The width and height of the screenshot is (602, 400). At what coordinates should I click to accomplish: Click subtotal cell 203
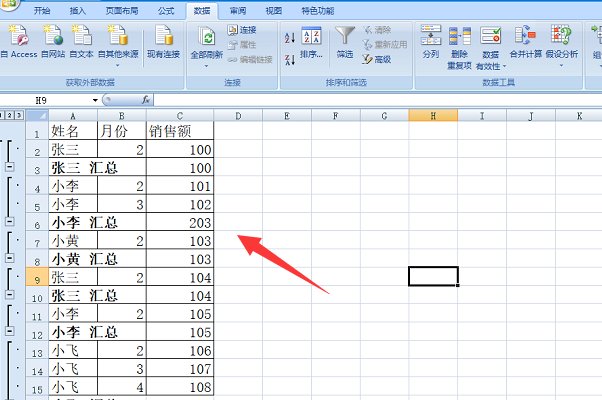[180, 222]
